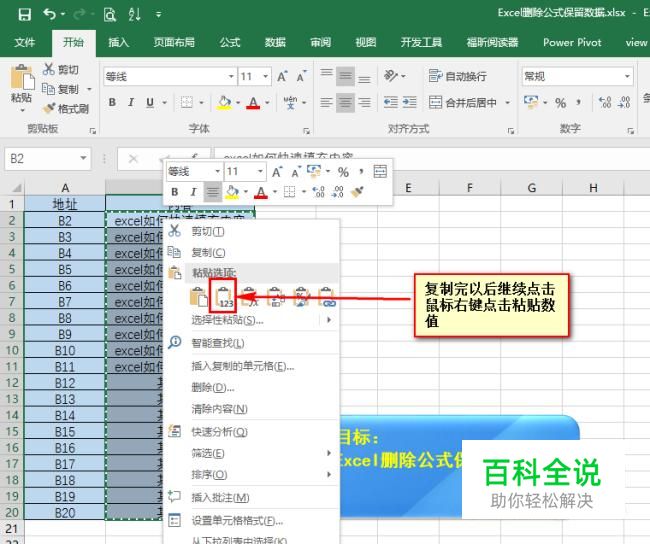The image size is (650, 544).
Task: Open the mini toolbar font size dropdown
Action: (260, 172)
